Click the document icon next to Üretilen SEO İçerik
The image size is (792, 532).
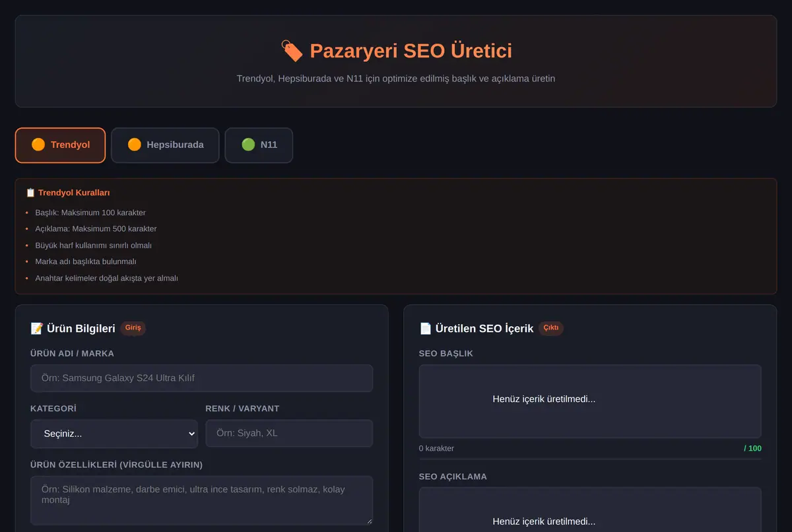click(x=426, y=329)
